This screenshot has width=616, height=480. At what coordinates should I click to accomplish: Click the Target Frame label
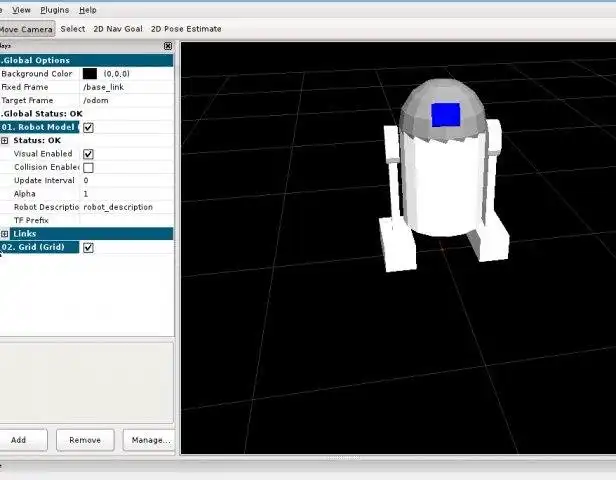28,101
